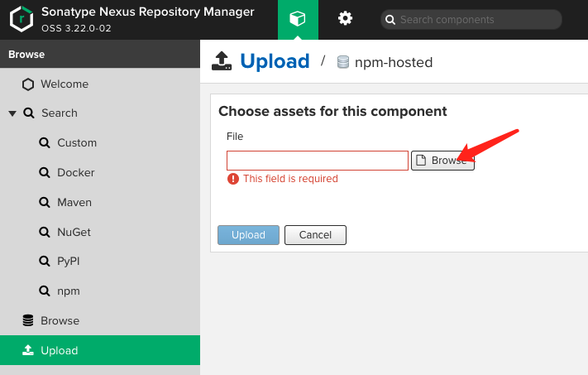Click the npm-hosted database icon
Screen dimensions: 588x375
[343, 62]
